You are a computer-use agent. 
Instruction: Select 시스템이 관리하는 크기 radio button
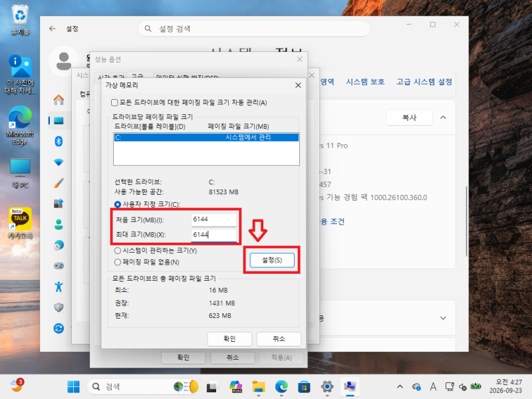pyautogui.click(x=118, y=251)
